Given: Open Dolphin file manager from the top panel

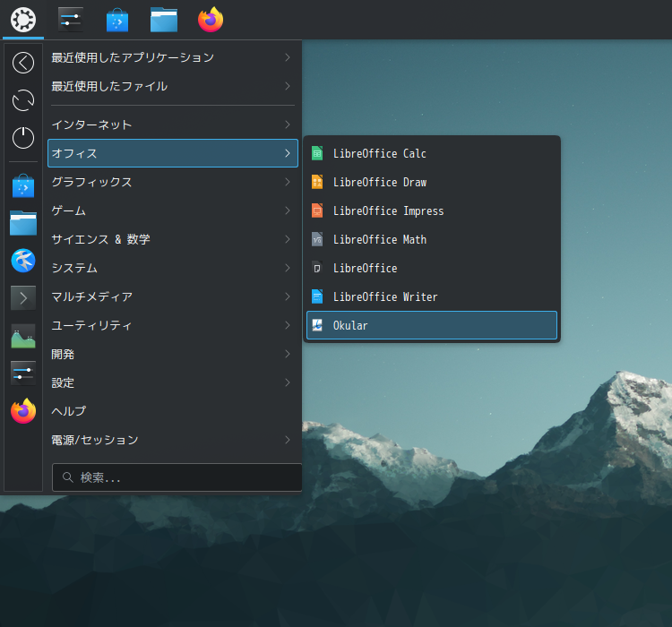Looking at the screenshot, I should (x=164, y=20).
